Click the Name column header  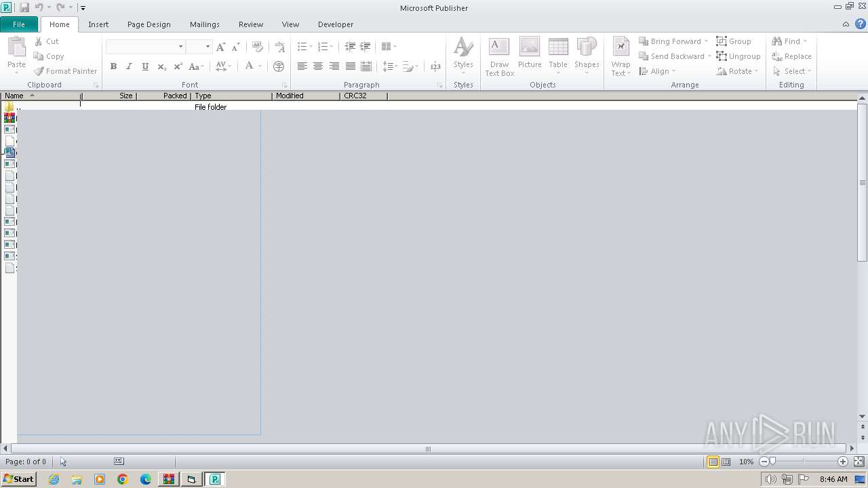(x=41, y=96)
